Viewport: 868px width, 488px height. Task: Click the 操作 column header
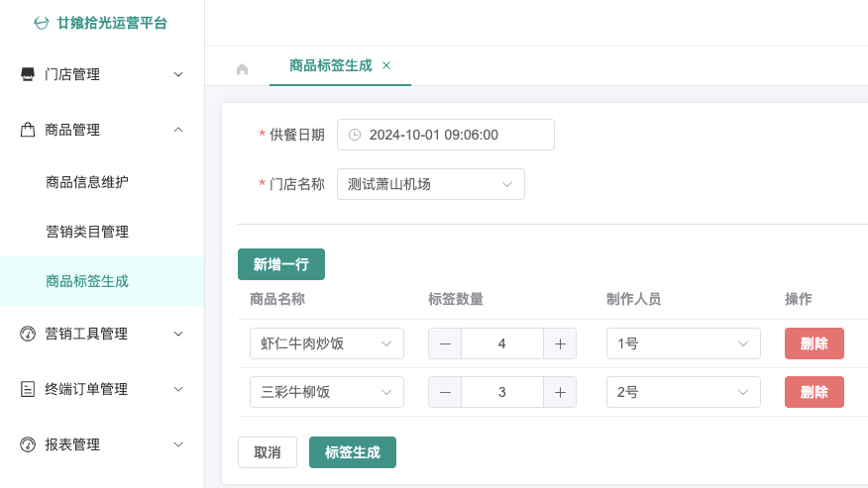tap(799, 299)
